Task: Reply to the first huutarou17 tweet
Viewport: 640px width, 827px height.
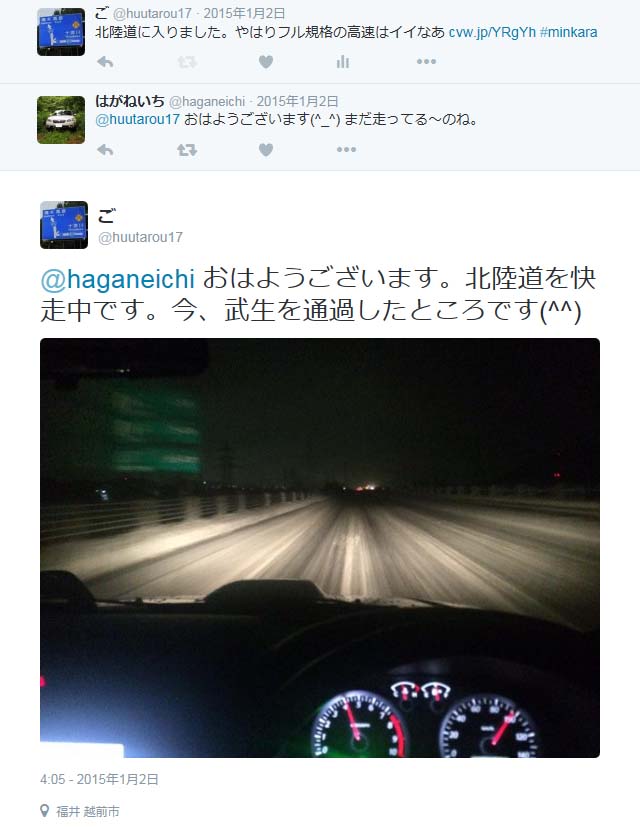Action: (x=106, y=62)
